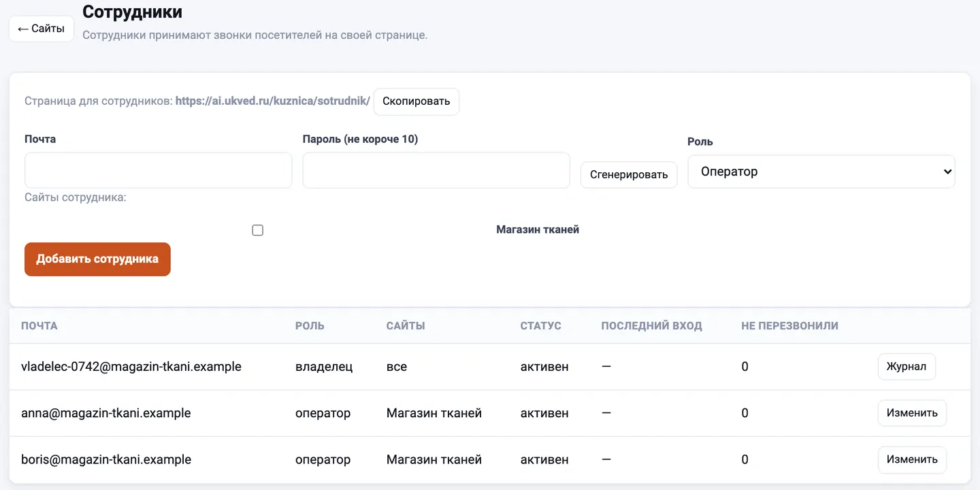Click the все sites cell
Viewport: 980px width, 490px height.
pos(397,367)
